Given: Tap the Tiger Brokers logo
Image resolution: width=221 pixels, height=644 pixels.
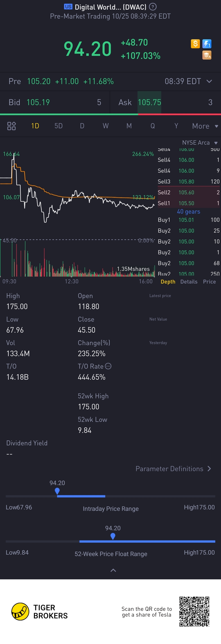Looking at the screenshot, I should pos(39,611).
